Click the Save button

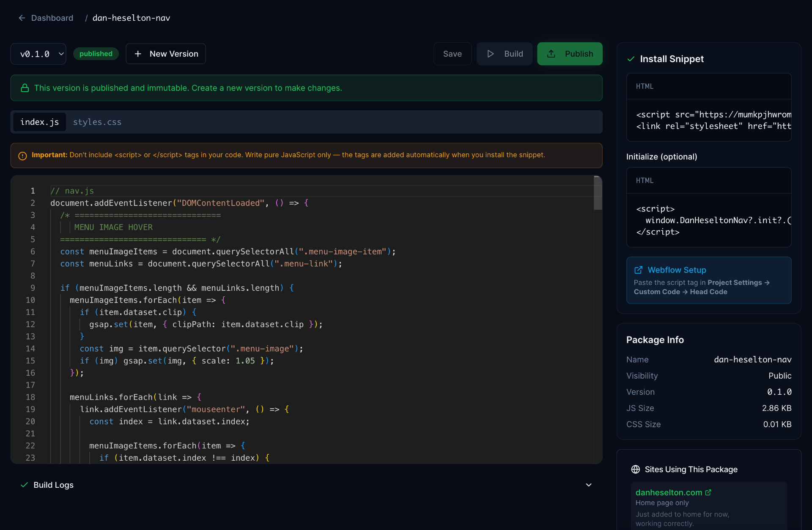(x=453, y=54)
